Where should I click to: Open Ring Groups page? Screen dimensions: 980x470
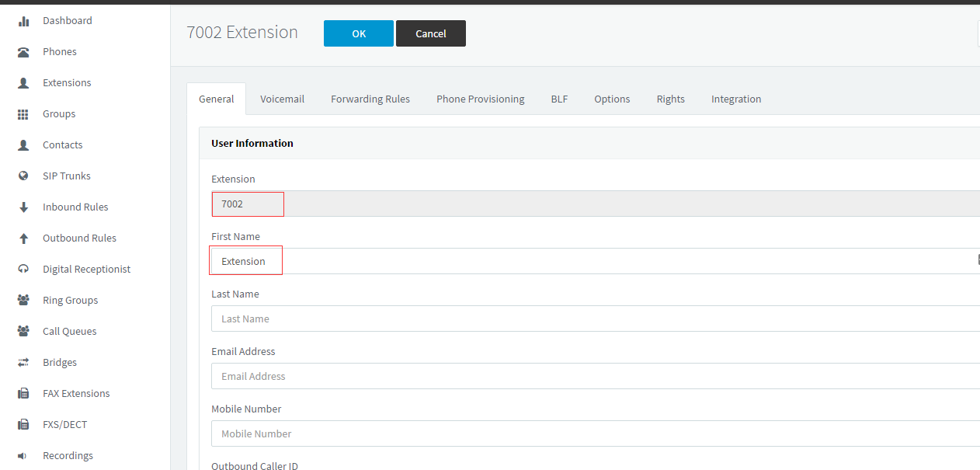(x=70, y=301)
